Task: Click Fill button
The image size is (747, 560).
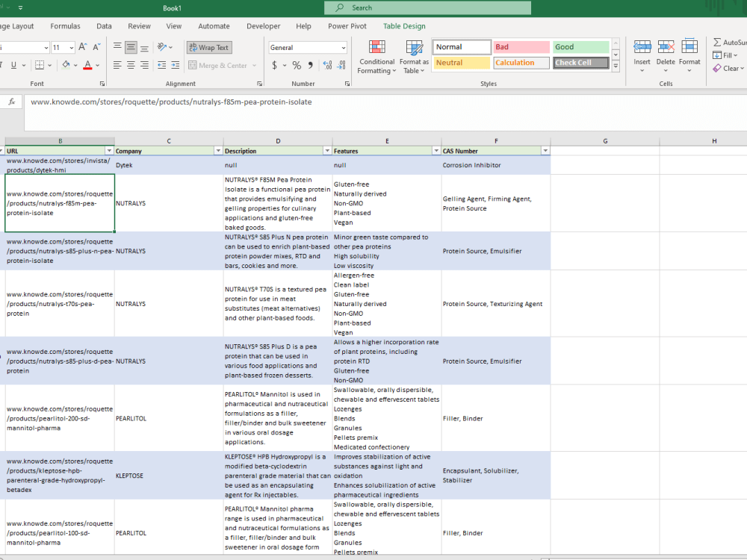Action: [x=725, y=55]
